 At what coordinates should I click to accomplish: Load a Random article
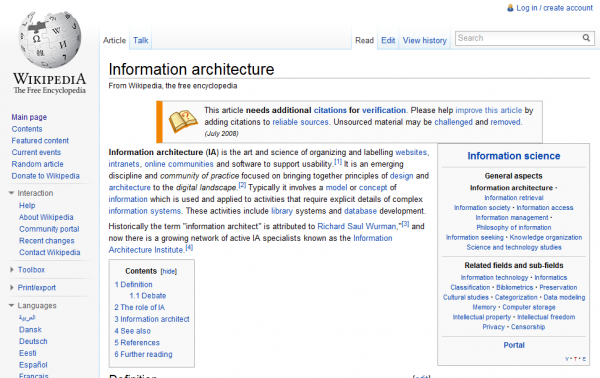[38, 164]
